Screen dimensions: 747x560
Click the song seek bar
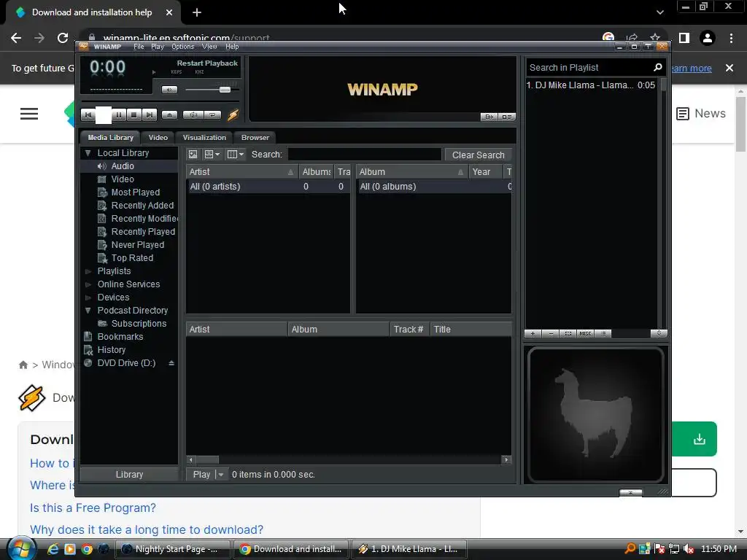point(160,101)
